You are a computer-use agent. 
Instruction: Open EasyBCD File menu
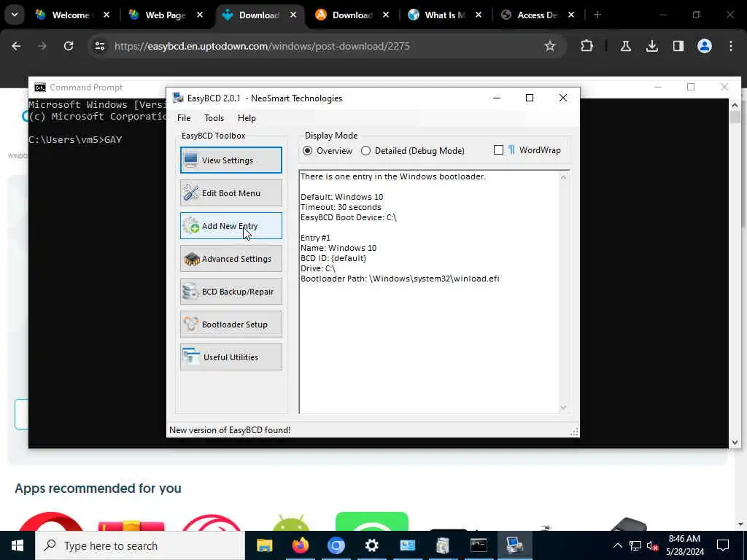(x=183, y=118)
